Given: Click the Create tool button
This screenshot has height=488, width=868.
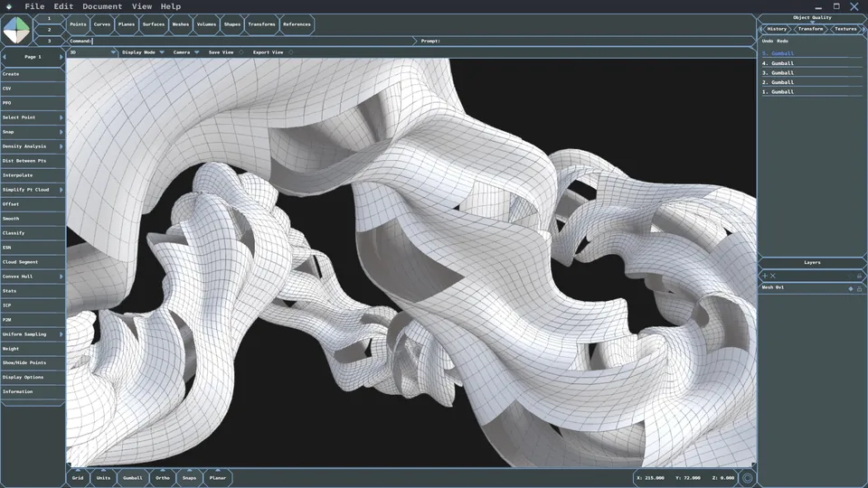Looking at the screenshot, I should click(33, 74).
